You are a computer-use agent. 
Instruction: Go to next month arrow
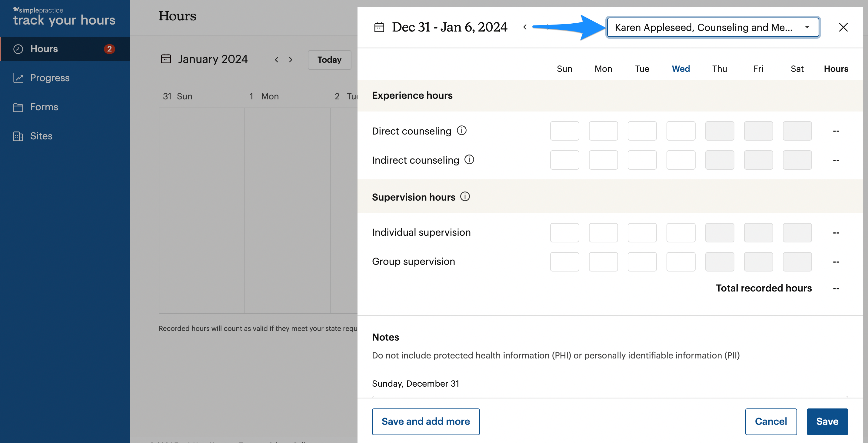click(291, 60)
